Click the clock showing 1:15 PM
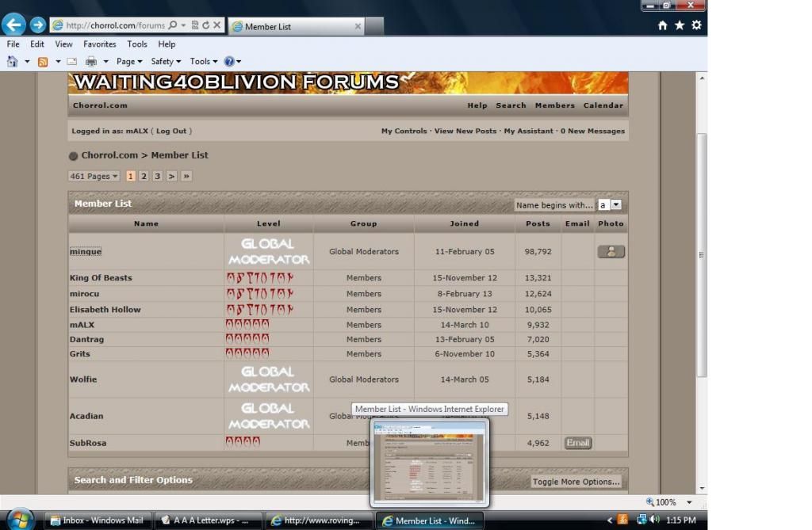Screen dimensions: 812x530 tap(681, 520)
